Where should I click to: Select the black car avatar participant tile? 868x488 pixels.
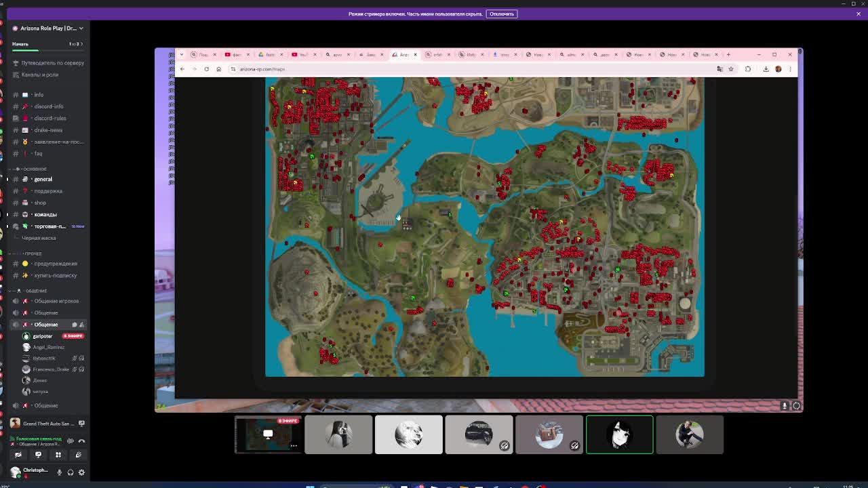479,434
